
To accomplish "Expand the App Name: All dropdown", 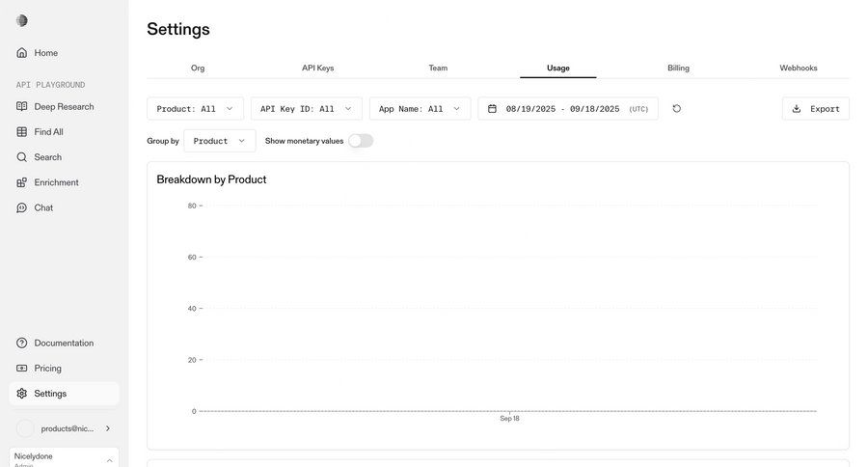I will click(420, 109).
